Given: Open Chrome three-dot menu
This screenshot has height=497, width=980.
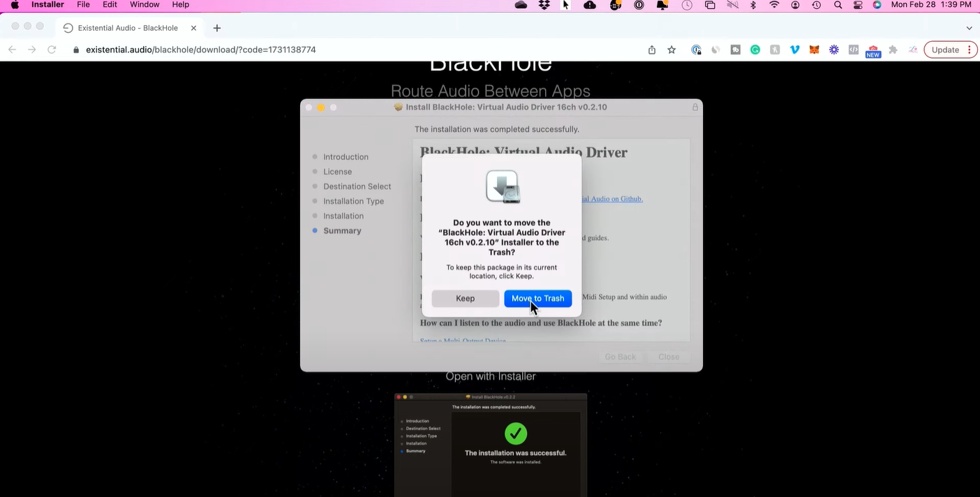Looking at the screenshot, I should click(969, 50).
